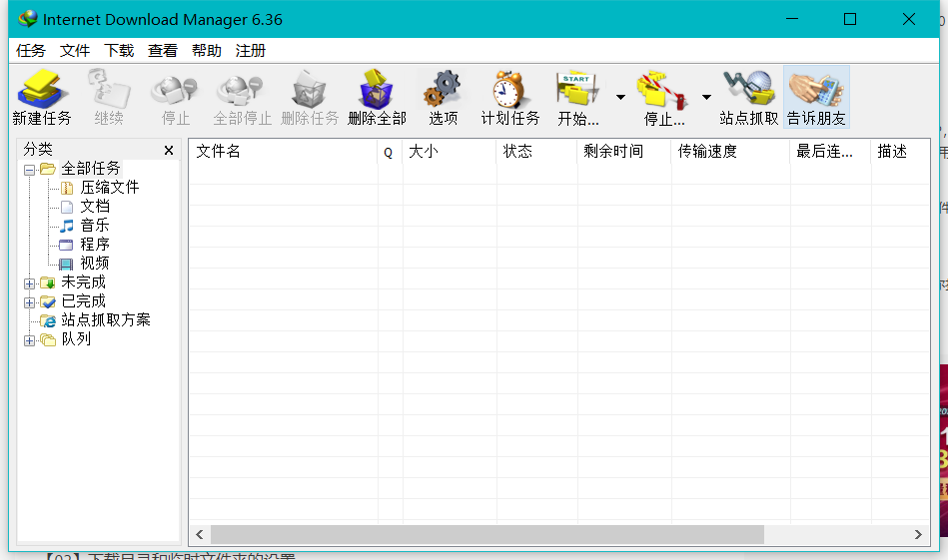The width and height of the screenshot is (948, 560).
Task: Open the 帮助 menu
Action: click(x=206, y=51)
